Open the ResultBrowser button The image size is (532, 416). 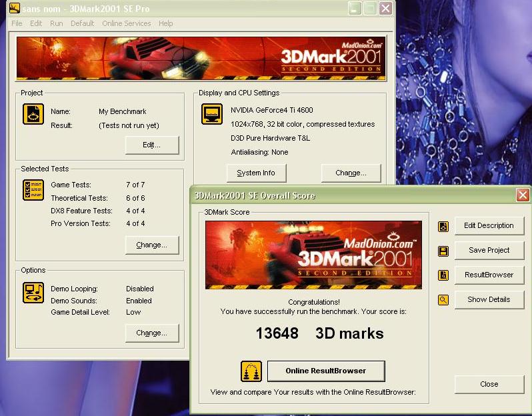489,275
